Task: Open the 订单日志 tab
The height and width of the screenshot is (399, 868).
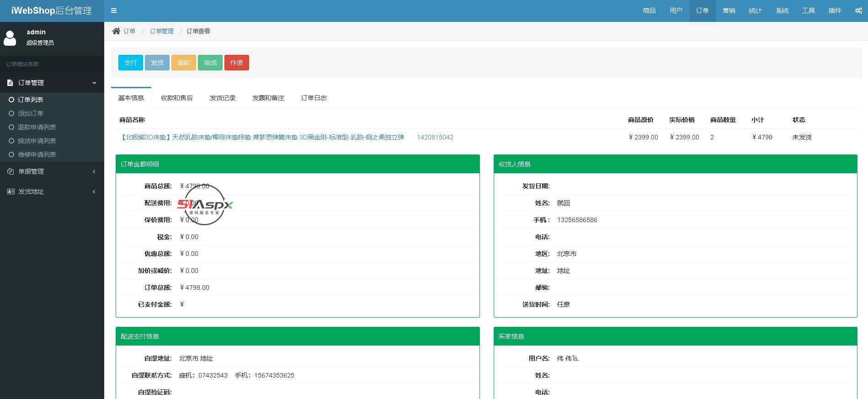Action: click(314, 98)
